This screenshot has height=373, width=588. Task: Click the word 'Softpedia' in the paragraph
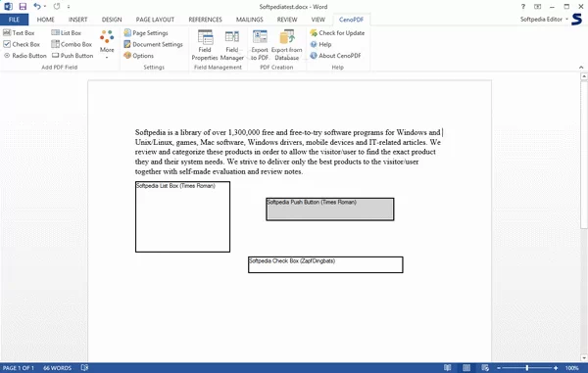[150, 132]
